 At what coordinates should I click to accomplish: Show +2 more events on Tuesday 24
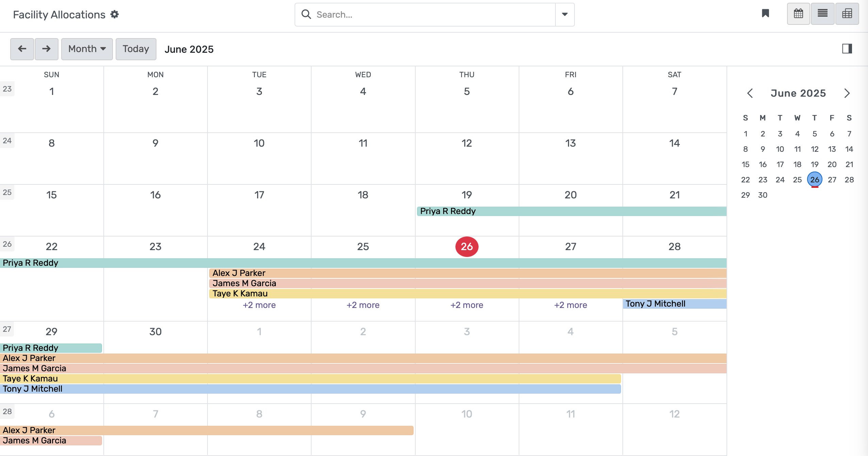259,305
